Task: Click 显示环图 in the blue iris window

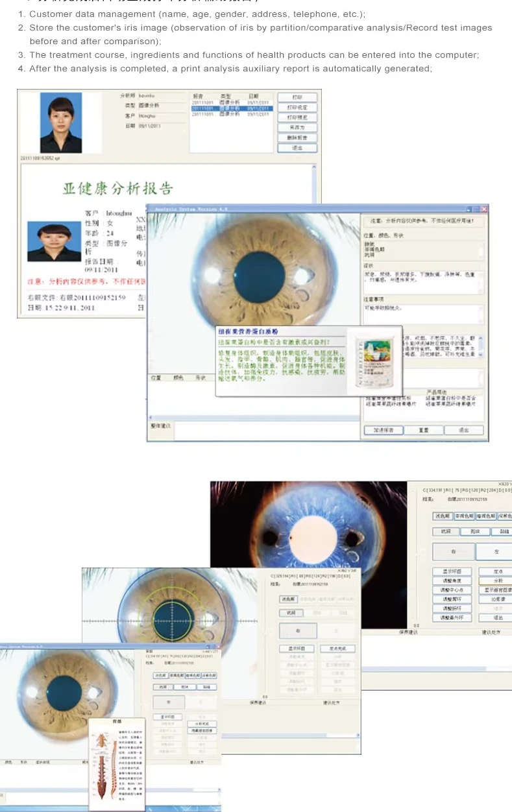Action: coord(452,571)
